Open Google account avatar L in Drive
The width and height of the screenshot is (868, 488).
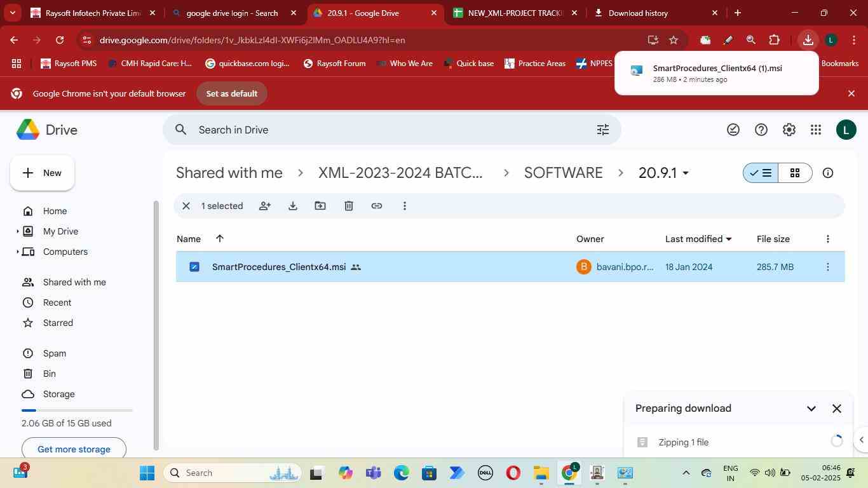pos(846,130)
